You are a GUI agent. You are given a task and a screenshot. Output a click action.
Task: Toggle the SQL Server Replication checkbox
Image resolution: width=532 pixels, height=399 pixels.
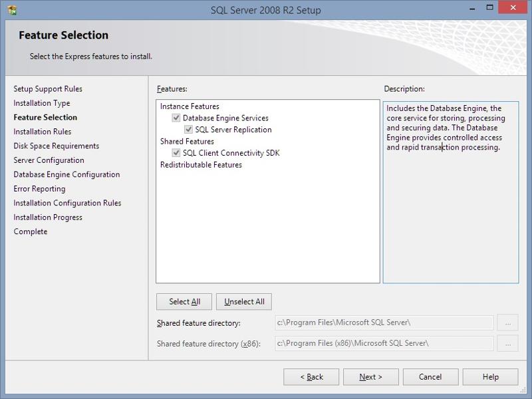[x=188, y=130]
